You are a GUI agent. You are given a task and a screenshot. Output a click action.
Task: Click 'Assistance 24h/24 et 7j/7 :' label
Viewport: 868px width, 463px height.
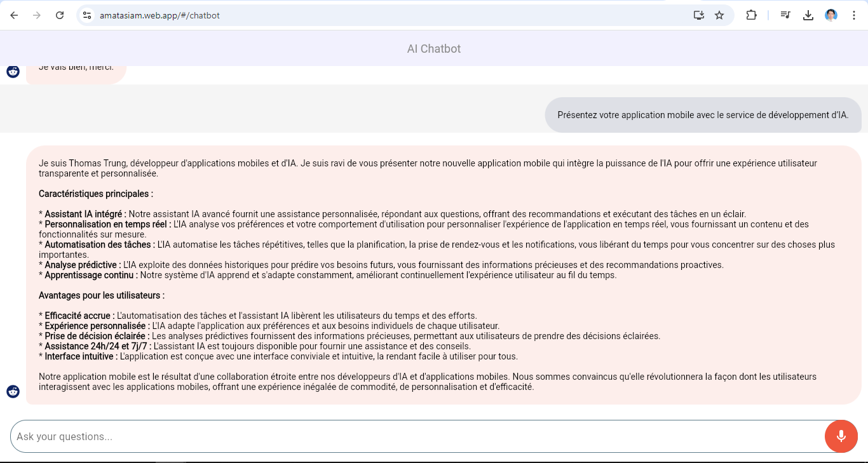(x=98, y=346)
